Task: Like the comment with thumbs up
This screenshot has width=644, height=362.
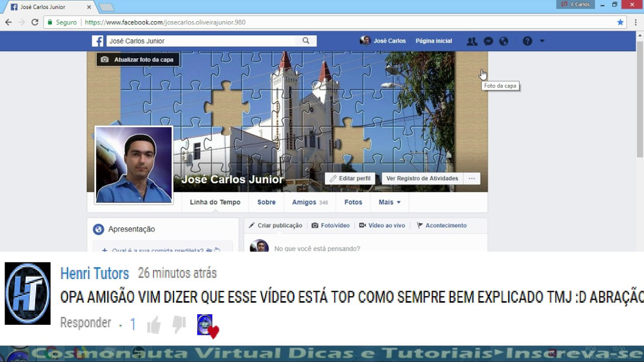Action: (x=154, y=325)
